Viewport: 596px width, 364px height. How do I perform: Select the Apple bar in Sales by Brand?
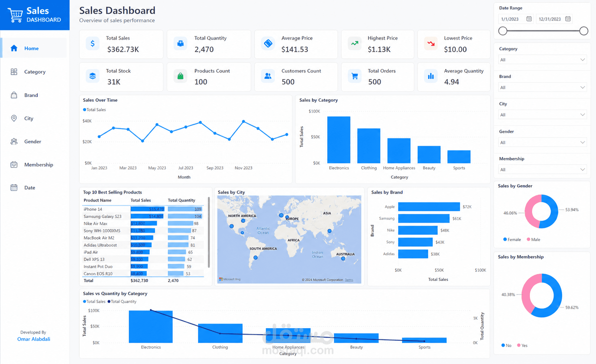tap(429, 207)
